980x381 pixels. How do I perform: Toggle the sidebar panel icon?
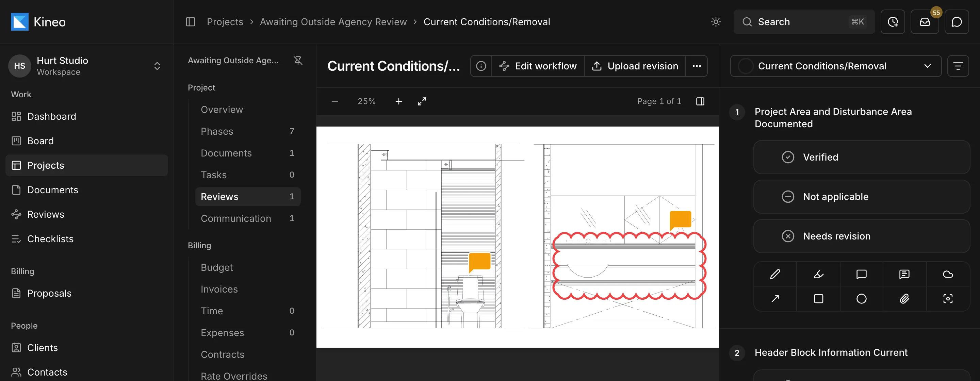pos(190,22)
